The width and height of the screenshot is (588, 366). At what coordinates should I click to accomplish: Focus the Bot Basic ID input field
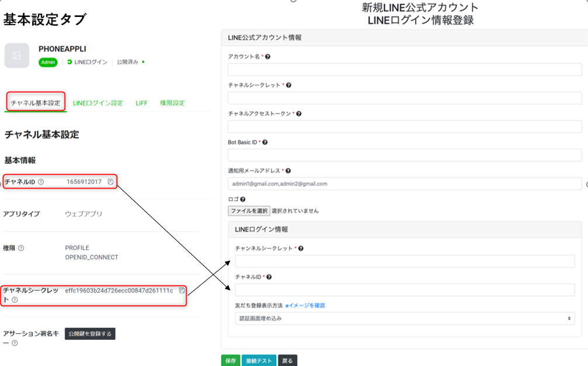(x=405, y=155)
